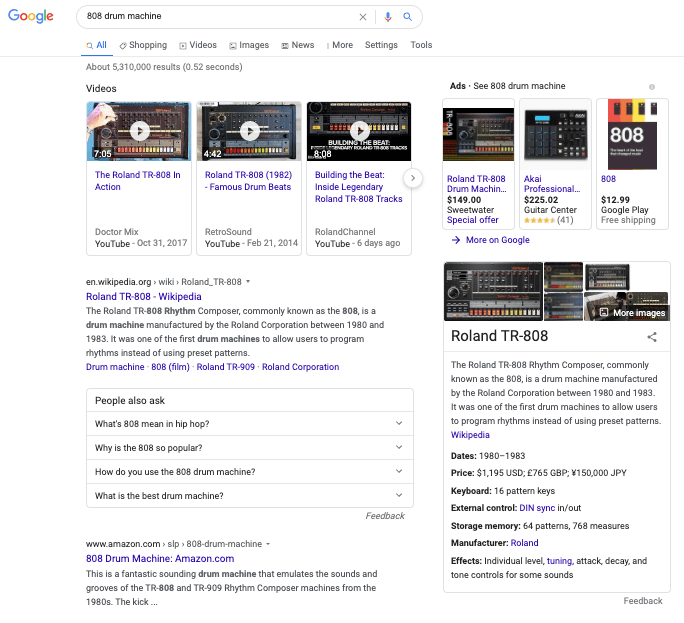Screen dimensions: 684x623
Task: Open the Tools option
Action: coord(421,45)
